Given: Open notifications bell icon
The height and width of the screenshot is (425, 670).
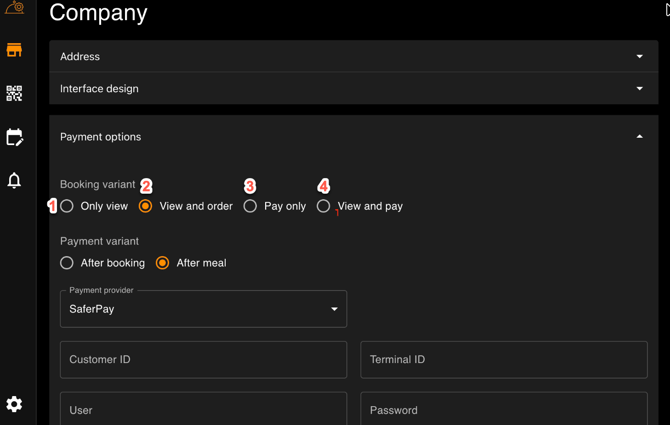Looking at the screenshot, I should click(x=14, y=180).
